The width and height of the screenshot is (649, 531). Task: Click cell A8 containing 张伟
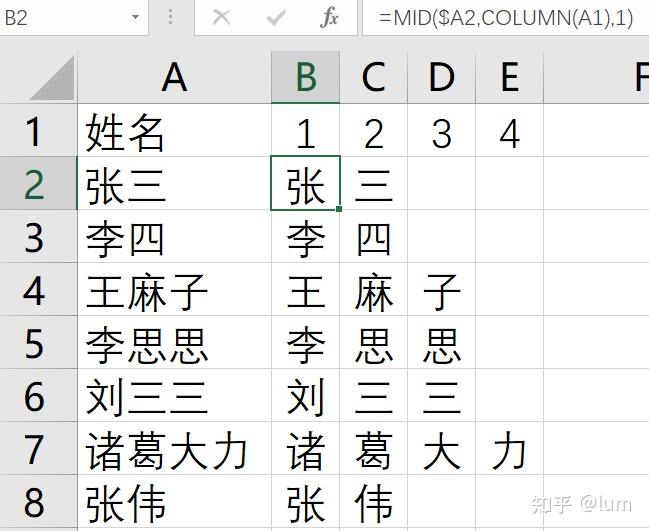click(174, 501)
